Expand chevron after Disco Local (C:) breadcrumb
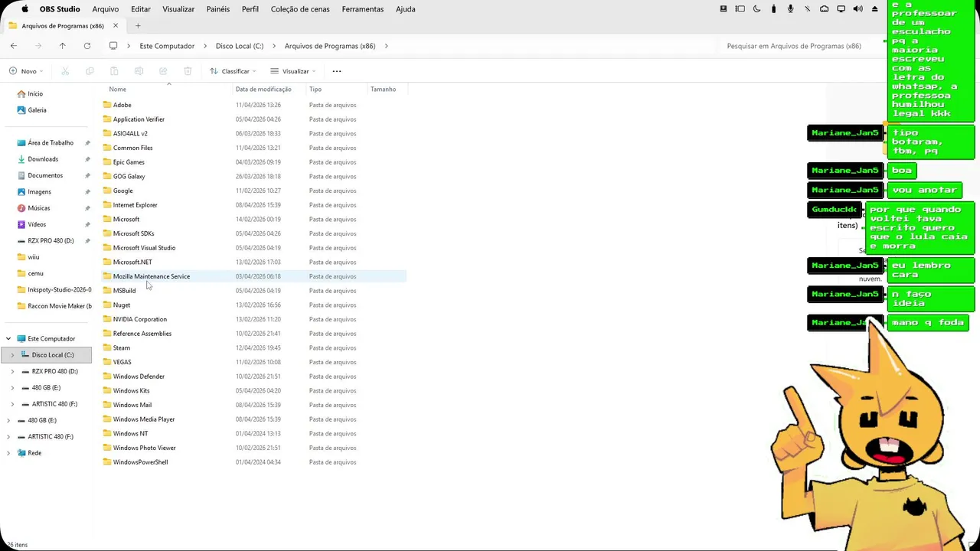Screen dimensions: 980x551 tap(274, 46)
